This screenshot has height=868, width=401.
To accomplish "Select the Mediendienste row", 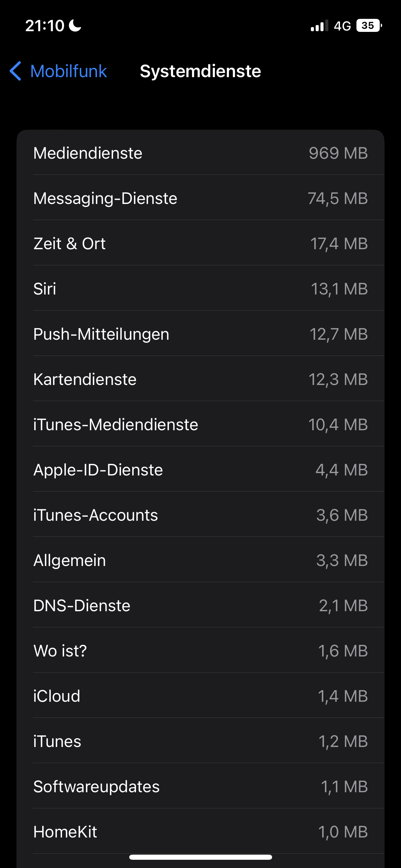I will click(200, 153).
